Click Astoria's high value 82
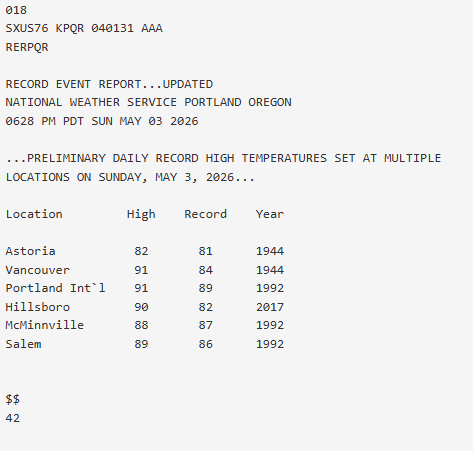 coord(141,251)
